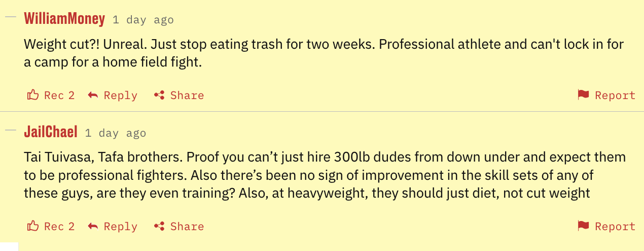Screen dimensions: 644x251
Task: Click the share icon under JailChael's comment
Action: [159, 226]
